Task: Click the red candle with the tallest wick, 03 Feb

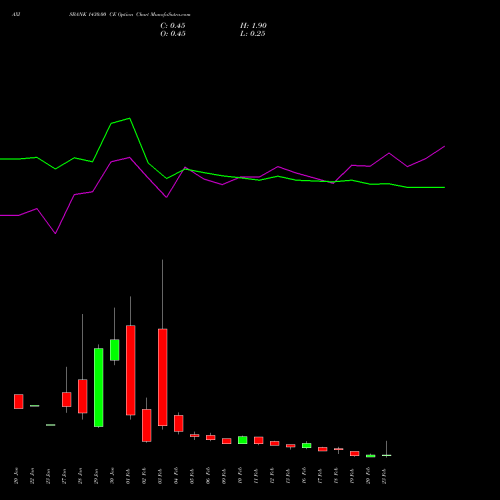Action: tap(163, 377)
